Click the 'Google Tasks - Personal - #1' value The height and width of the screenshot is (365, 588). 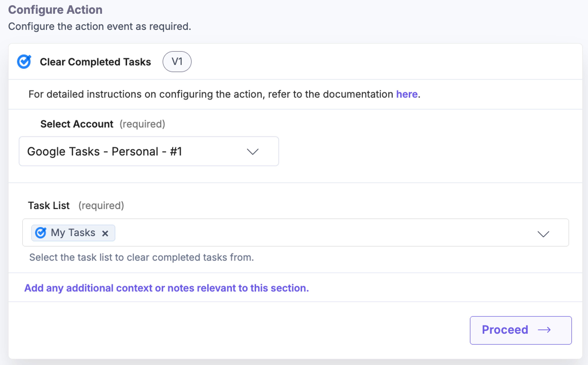tap(105, 152)
